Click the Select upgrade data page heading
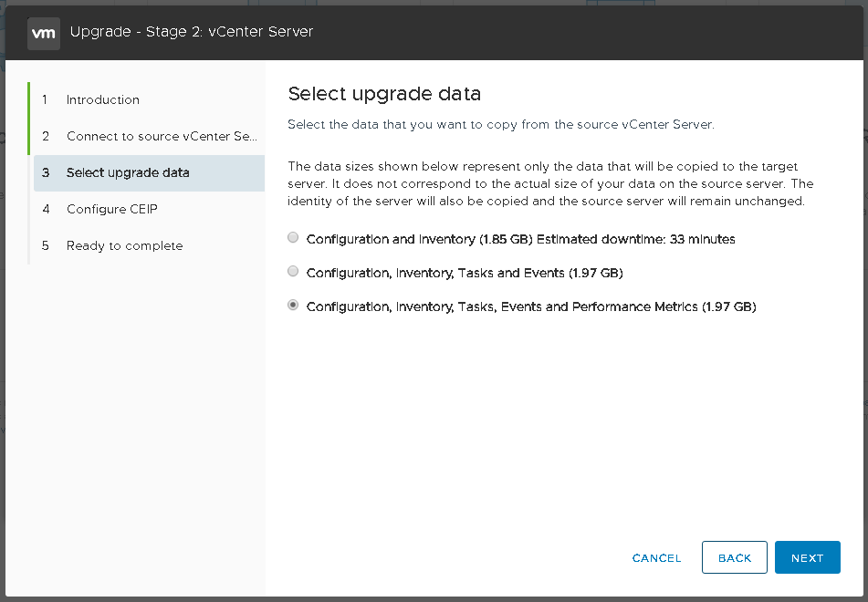868x602 pixels. pos(383,94)
